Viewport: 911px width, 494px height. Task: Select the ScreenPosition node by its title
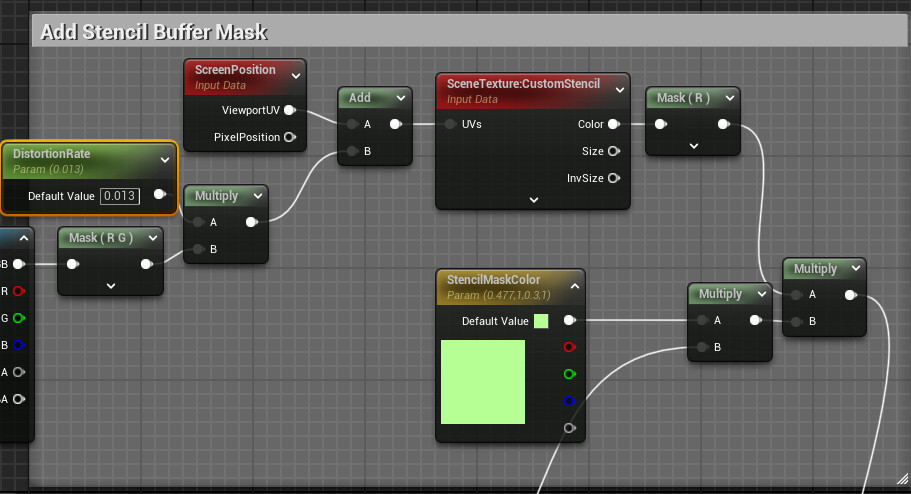point(235,70)
